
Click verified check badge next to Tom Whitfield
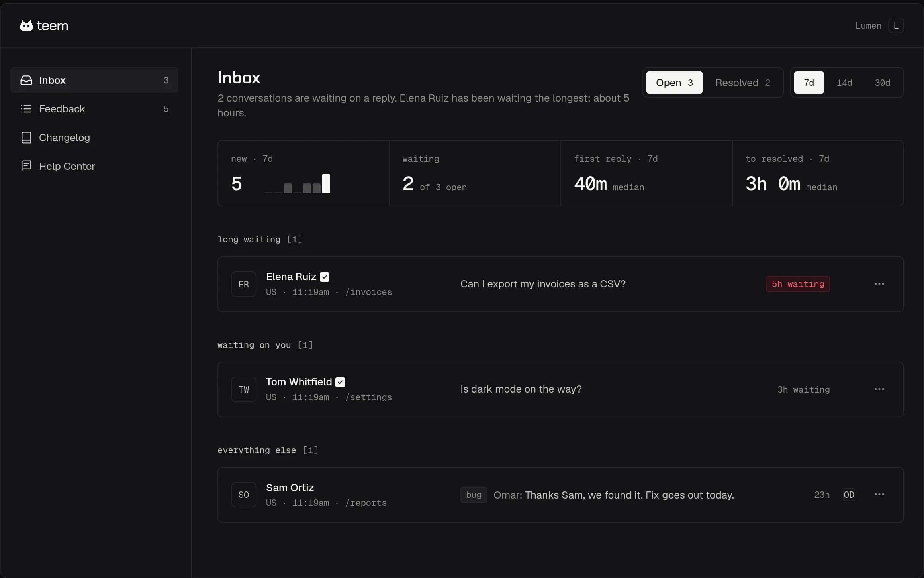point(340,382)
